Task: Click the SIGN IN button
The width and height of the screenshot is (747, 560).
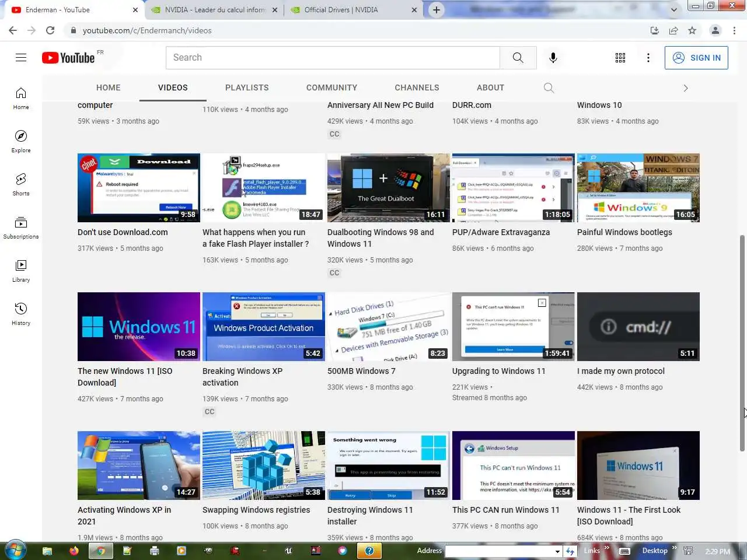Action: click(696, 58)
